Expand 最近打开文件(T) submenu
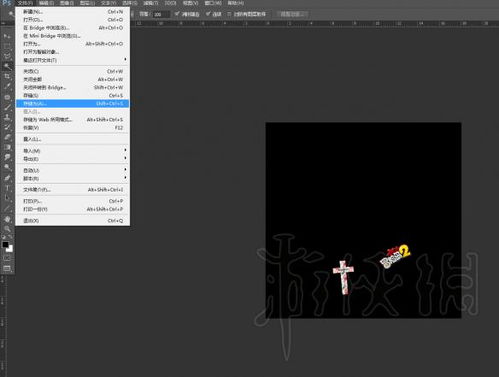499x377 pixels. point(73,60)
